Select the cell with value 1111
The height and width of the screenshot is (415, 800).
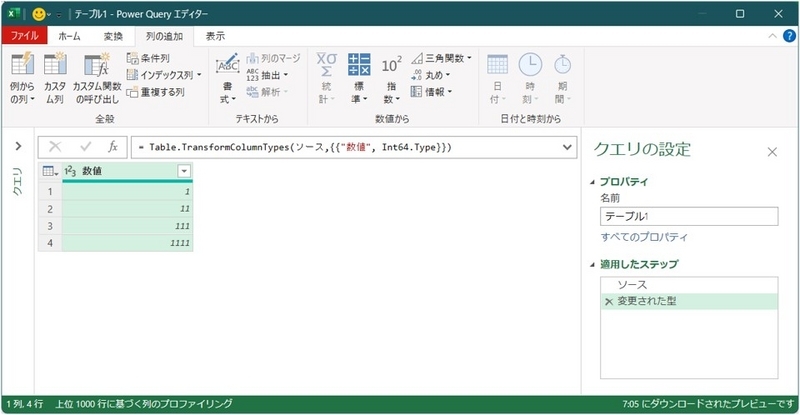click(128, 243)
